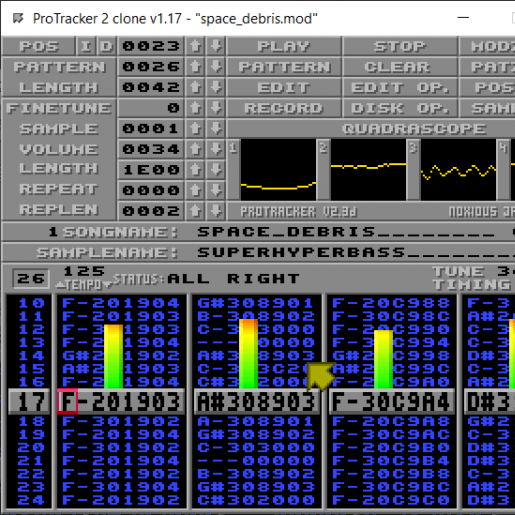
Task: Increase sample LENGTH 1E00 with up arrow
Action: [195, 170]
